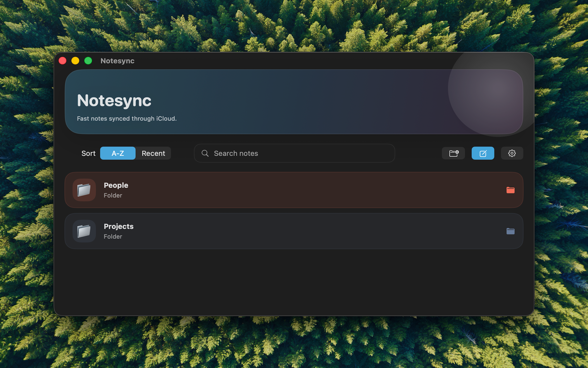The image size is (588, 368).
Task: Maximize the Notesync window with green button
Action: [88, 60]
